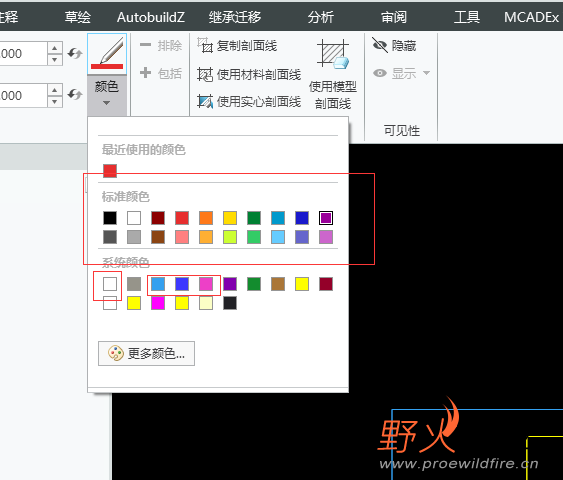563x480 pixels.
Task: Hide selected items with 隐藏 eye icon
Action: [x=394, y=46]
